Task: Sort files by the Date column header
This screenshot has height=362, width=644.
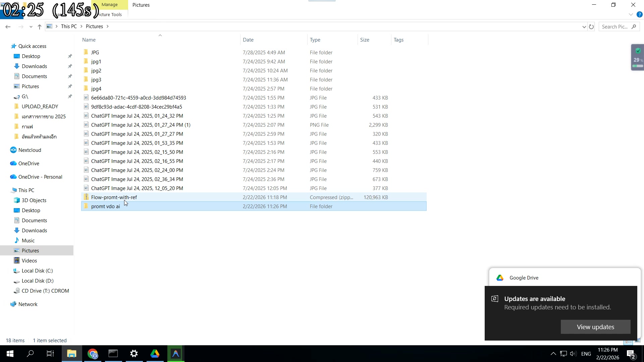Action: [x=248, y=40]
